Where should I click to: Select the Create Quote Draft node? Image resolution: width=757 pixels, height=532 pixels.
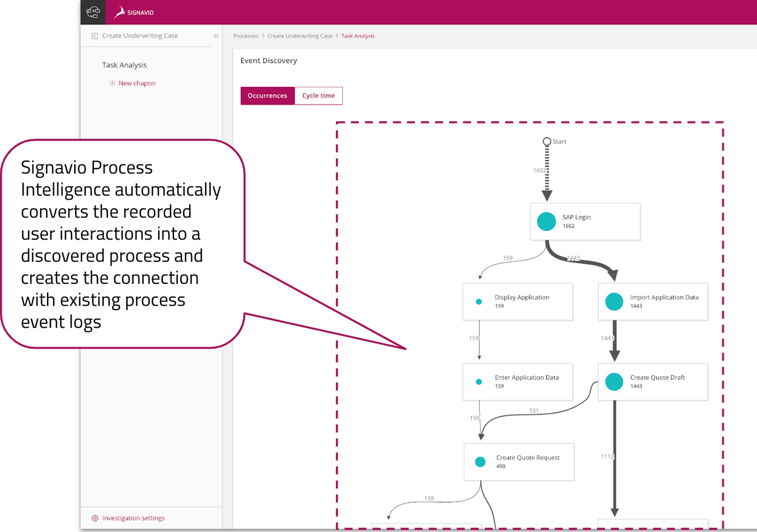pyautogui.click(x=653, y=382)
